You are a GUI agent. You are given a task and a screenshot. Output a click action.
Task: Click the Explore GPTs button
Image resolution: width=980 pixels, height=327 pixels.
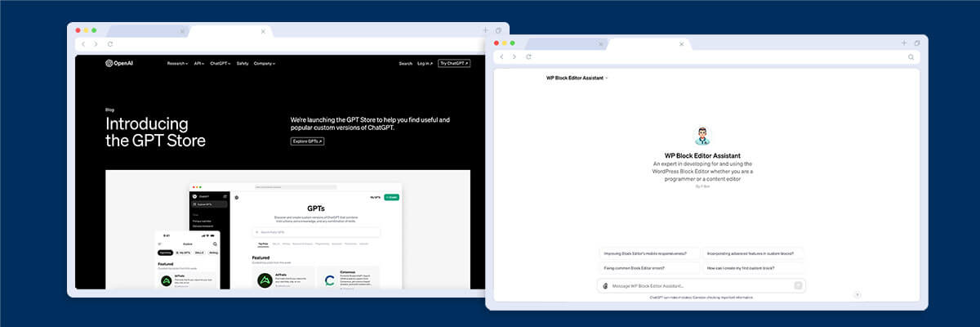(x=308, y=141)
